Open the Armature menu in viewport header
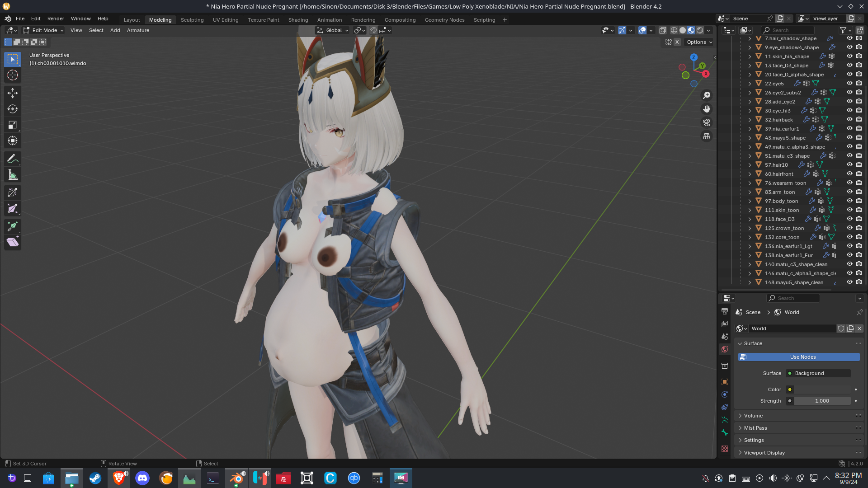The height and width of the screenshot is (488, 868). (138, 30)
